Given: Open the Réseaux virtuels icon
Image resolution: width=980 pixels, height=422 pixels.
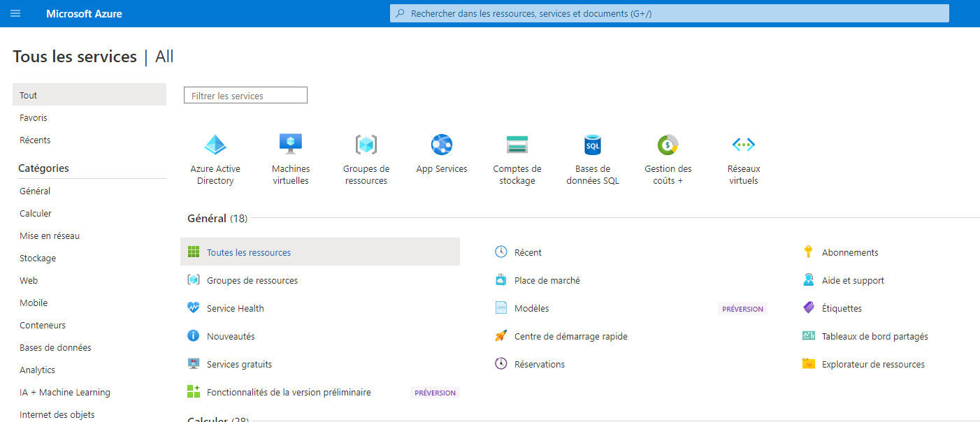Looking at the screenshot, I should [744, 145].
